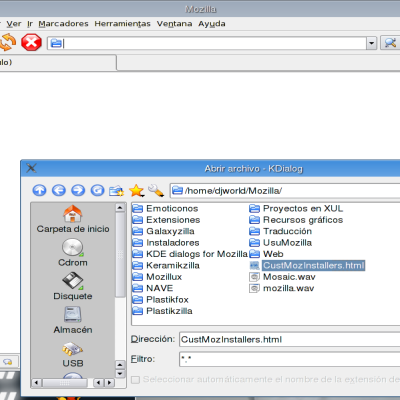Open the Ir menu

point(30,24)
